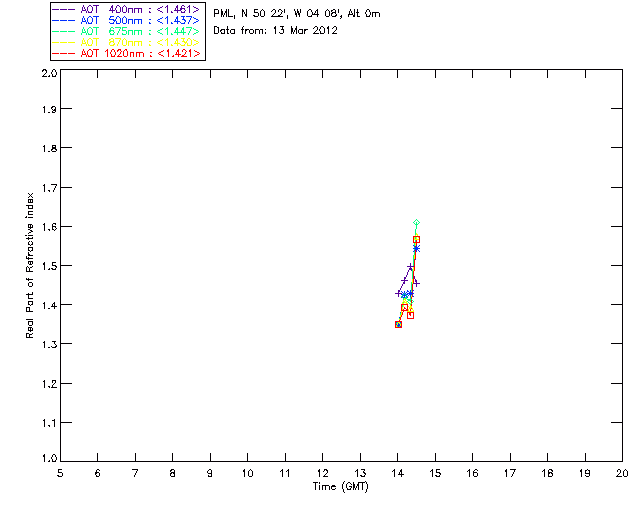
Task: Click the y-axis tick label 1.9
Action: 49,109
